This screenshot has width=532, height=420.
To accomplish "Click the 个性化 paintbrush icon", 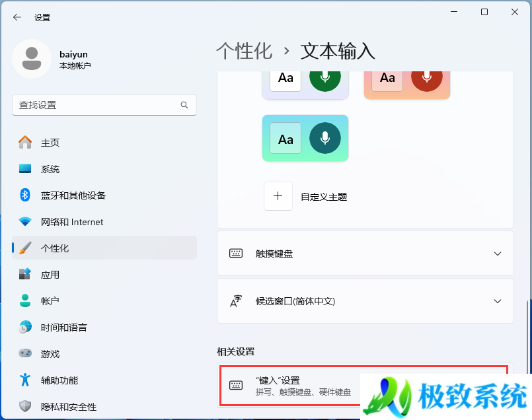I will [25, 248].
